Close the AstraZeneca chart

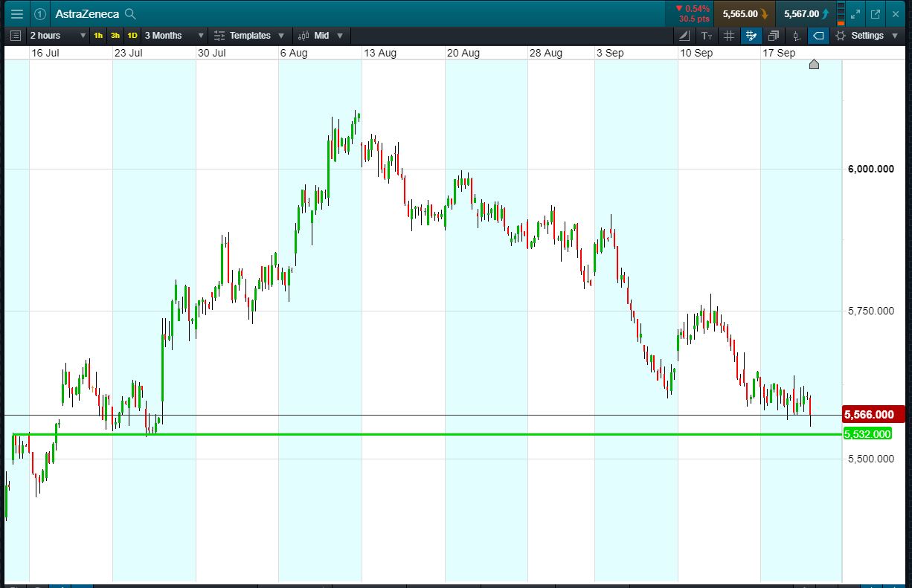point(896,13)
